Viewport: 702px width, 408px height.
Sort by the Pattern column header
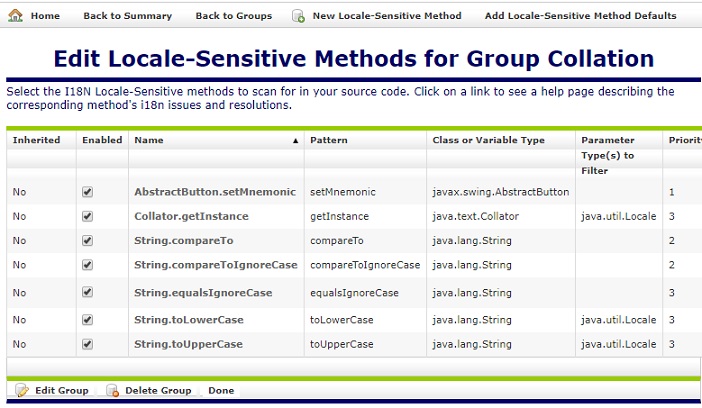329,141
